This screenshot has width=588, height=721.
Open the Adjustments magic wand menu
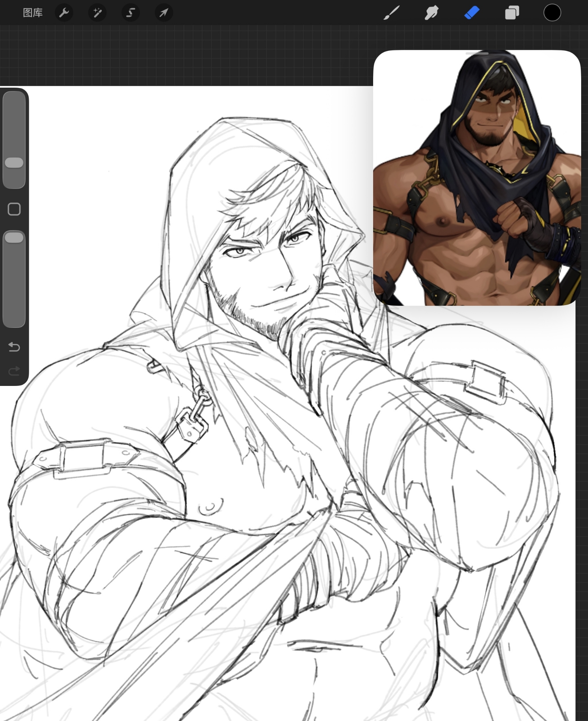(x=97, y=13)
